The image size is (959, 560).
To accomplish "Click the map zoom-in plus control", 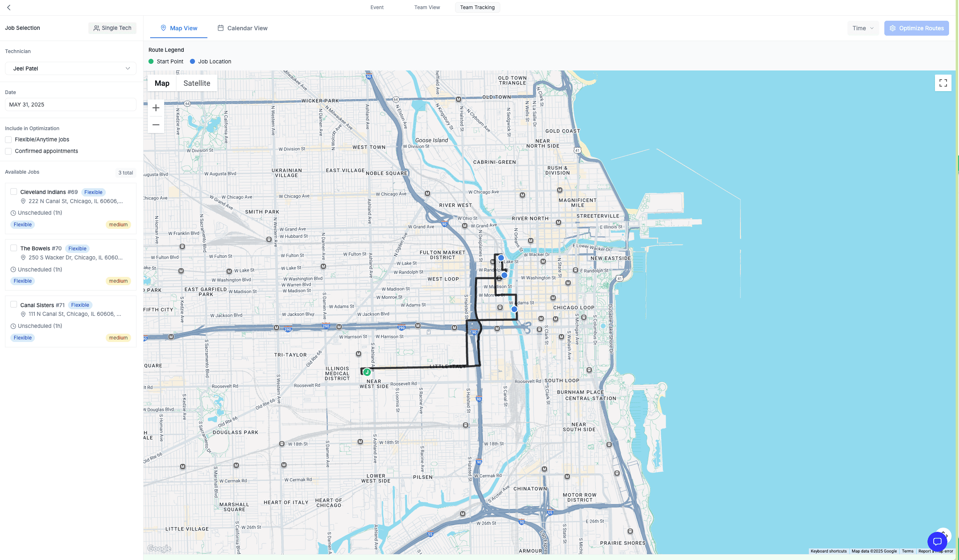I will coord(156,107).
